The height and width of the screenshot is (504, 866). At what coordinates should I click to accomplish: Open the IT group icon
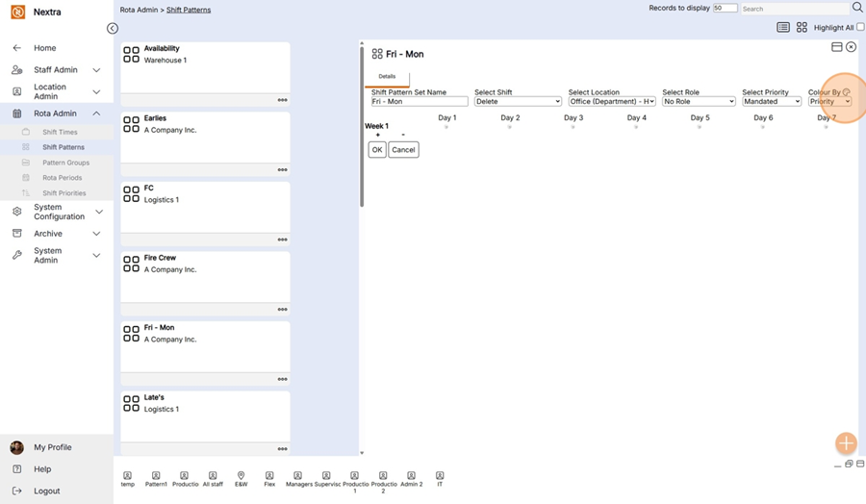pyautogui.click(x=440, y=475)
